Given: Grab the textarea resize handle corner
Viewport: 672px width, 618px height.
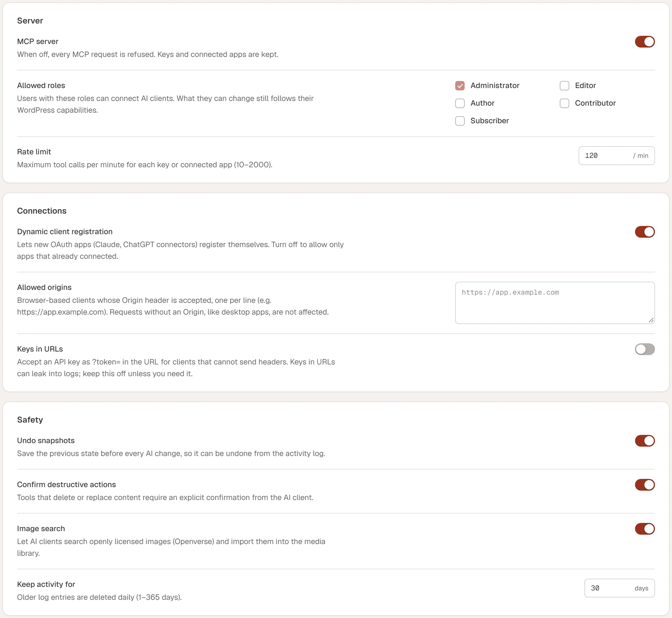Looking at the screenshot, I should pos(651,320).
